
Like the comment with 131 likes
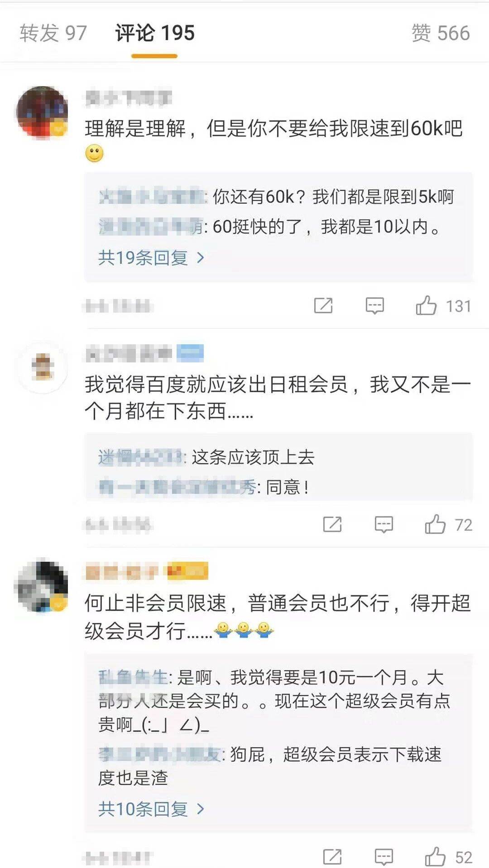point(426,306)
